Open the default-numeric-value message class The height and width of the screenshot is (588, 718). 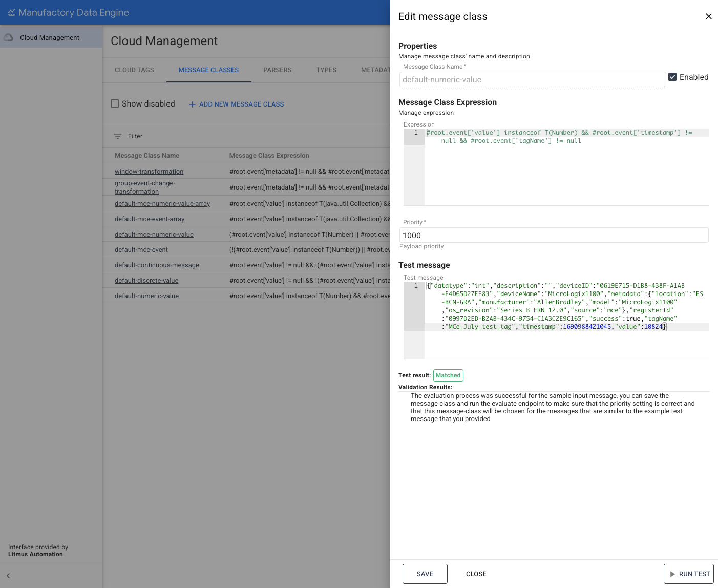pyautogui.click(x=146, y=296)
